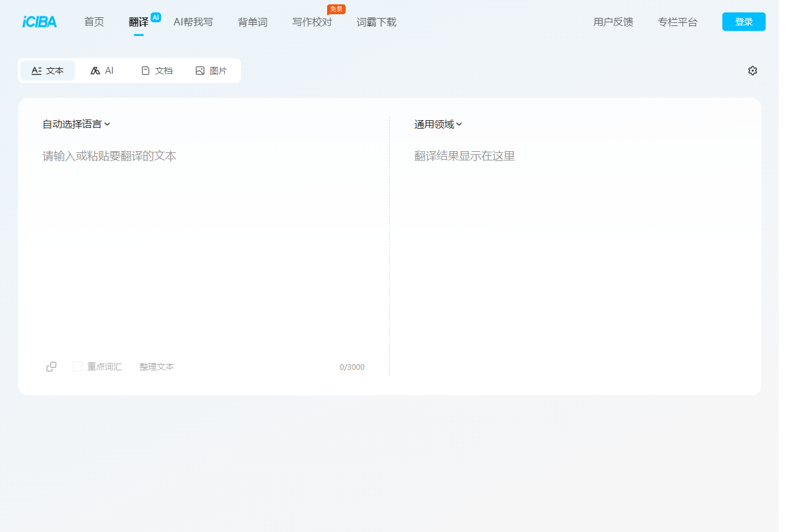The image size is (788, 532).
Task: Navigate to 首页 in the top menu
Action: [x=94, y=21]
